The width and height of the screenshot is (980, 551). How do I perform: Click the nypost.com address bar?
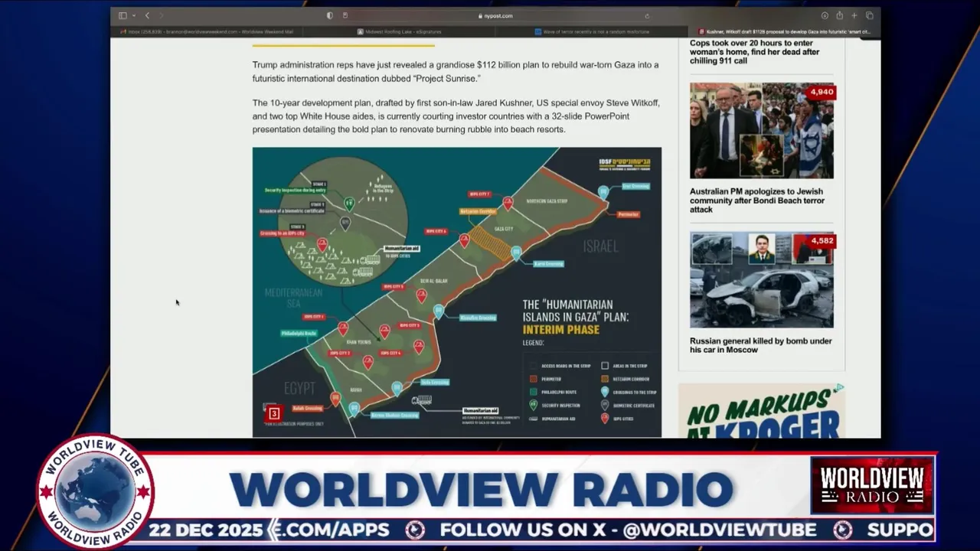click(495, 15)
